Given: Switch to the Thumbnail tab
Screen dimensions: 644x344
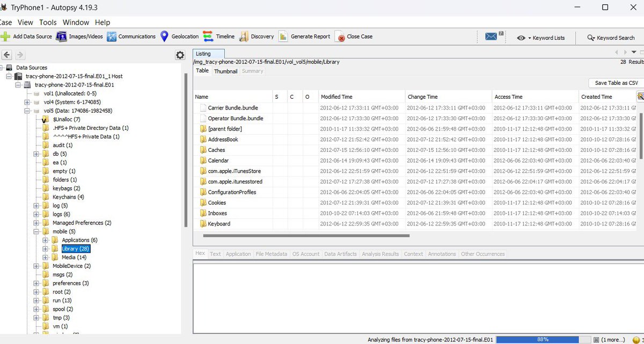Looking at the screenshot, I should [225, 71].
